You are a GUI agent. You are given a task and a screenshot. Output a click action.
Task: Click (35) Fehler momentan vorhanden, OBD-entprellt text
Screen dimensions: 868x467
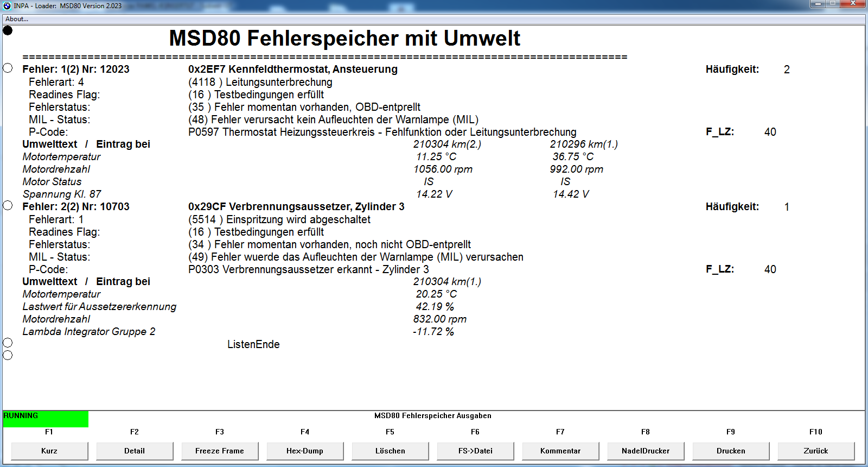point(304,107)
